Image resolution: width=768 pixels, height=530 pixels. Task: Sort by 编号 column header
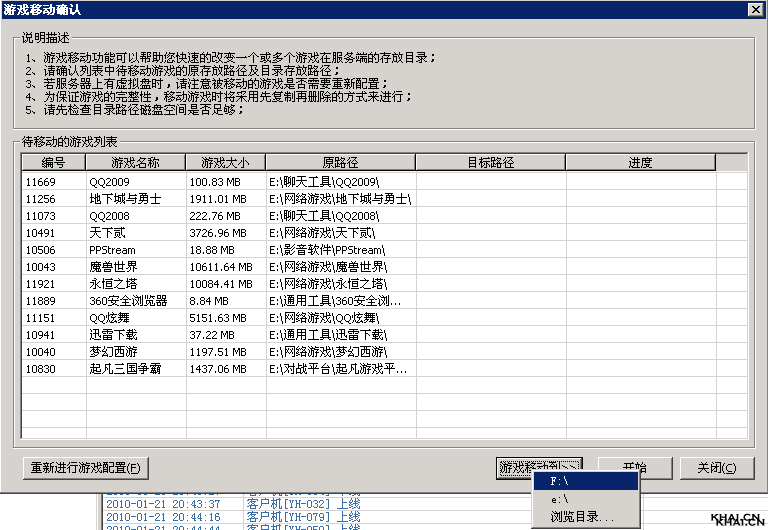[x=54, y=163]
